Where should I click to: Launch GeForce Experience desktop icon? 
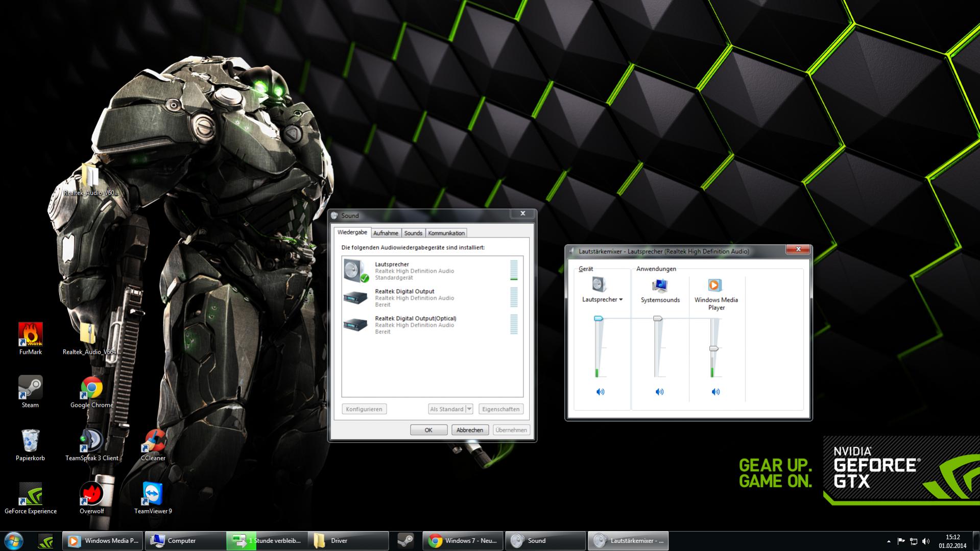31,497
